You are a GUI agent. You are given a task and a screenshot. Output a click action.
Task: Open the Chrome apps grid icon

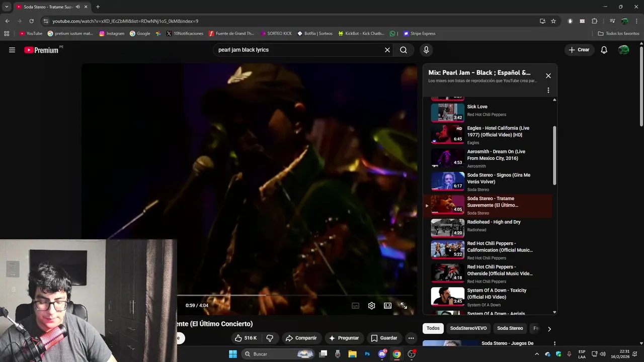click(7, 34)
